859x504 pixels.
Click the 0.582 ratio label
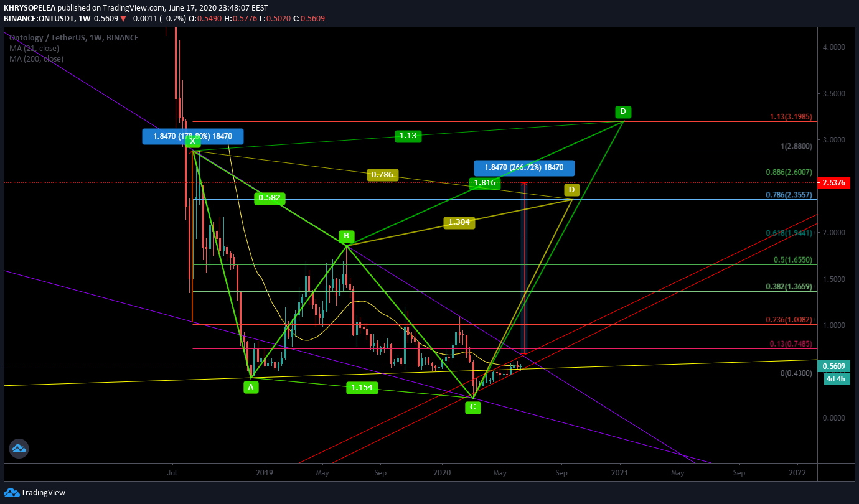[x=270, y=198]
